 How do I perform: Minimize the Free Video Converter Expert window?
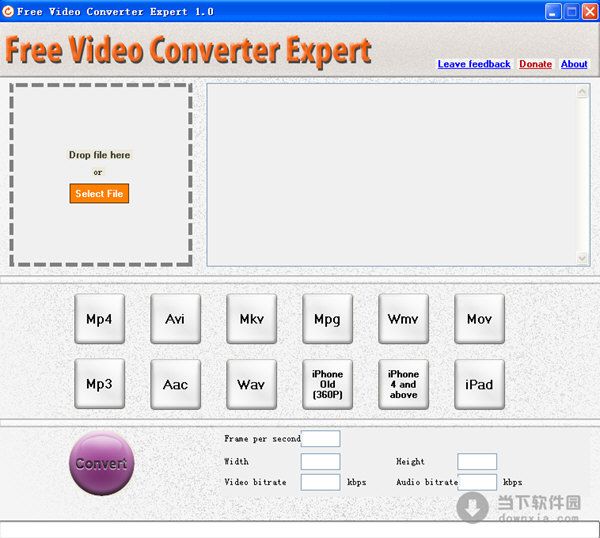coord(553,11)
